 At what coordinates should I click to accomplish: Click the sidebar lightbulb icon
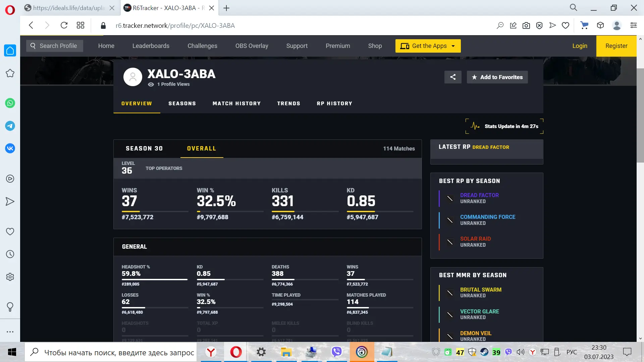point(10,307)
